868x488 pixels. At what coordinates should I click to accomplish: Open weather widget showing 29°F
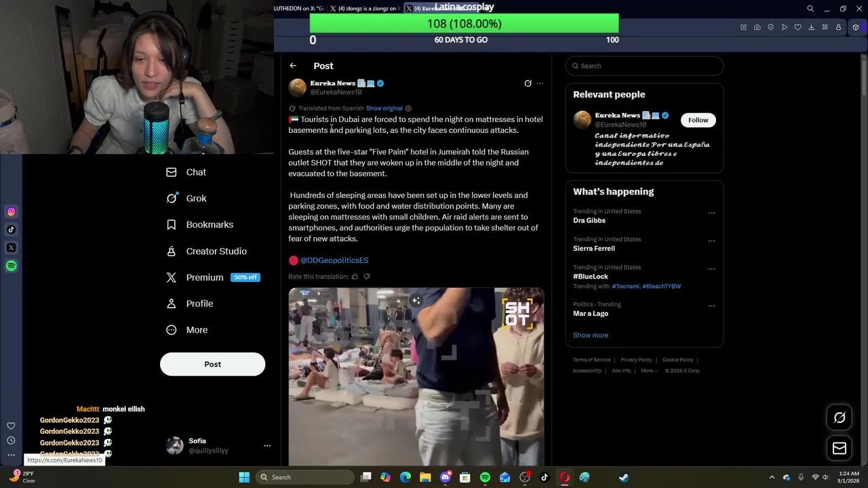(22, 477)
